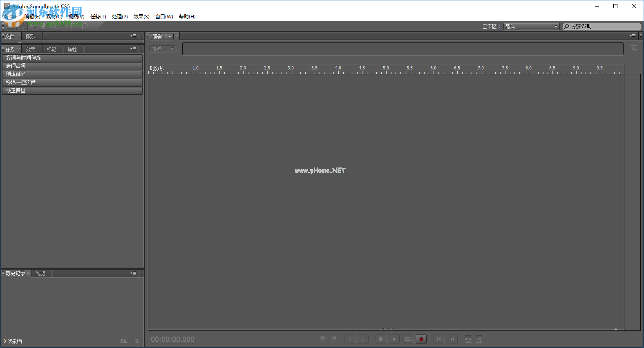Open the Tasks panel flyout menu
644x348 pixels.
(133, 49)
